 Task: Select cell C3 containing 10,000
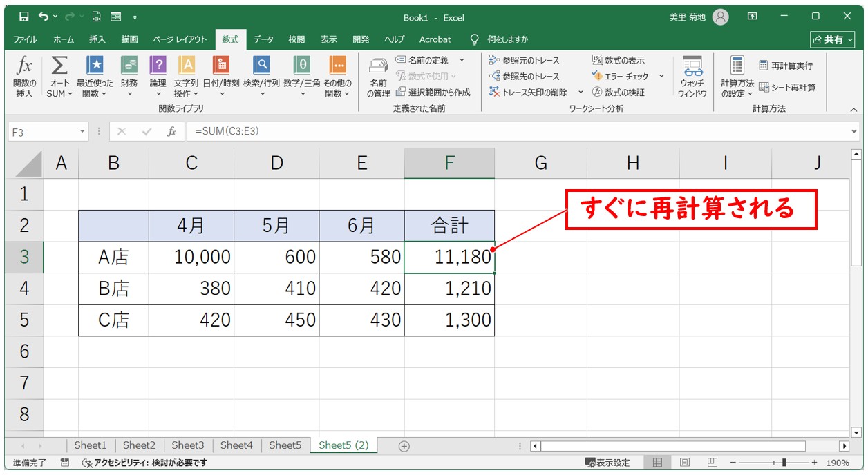191,258
